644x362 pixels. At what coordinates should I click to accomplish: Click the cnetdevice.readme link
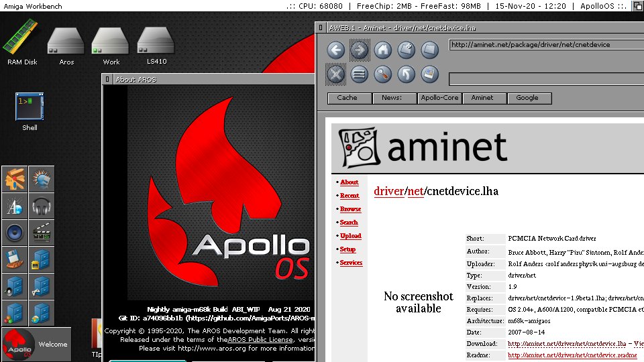click(x=572, y=355)
